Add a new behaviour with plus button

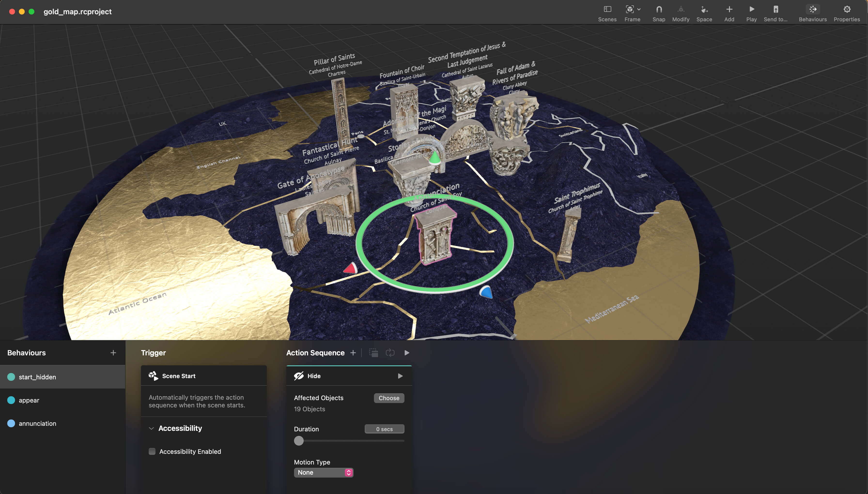click(x=113, y=353)
